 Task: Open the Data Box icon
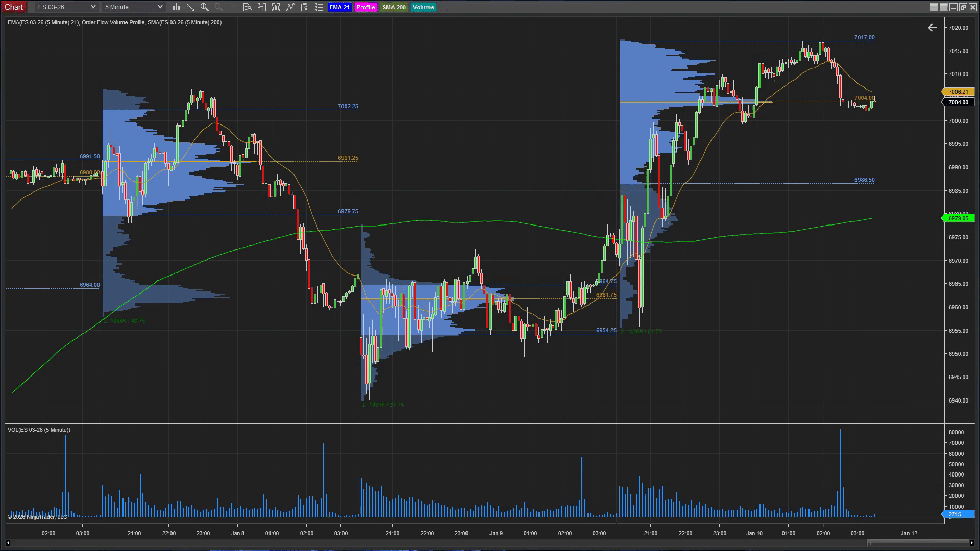point(247,7)
